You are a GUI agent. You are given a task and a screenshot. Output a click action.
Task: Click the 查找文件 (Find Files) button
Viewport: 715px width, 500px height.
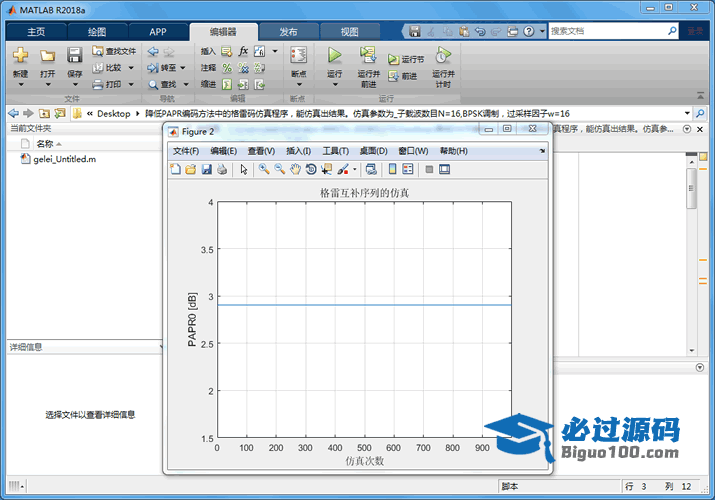coord(114,51)
